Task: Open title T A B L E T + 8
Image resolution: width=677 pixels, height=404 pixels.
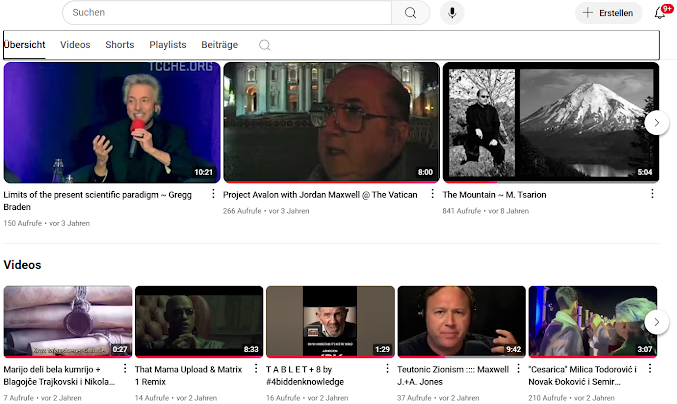Action: tap(305, 376)
